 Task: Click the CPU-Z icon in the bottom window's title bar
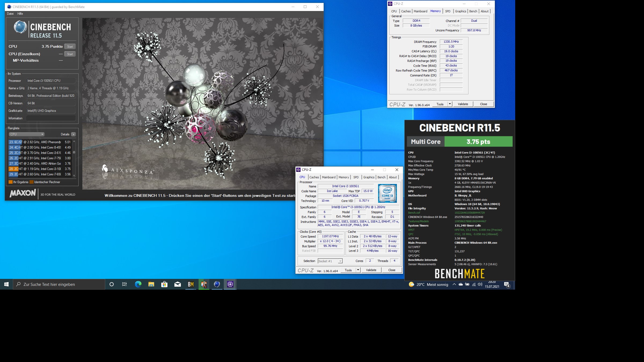298,170
